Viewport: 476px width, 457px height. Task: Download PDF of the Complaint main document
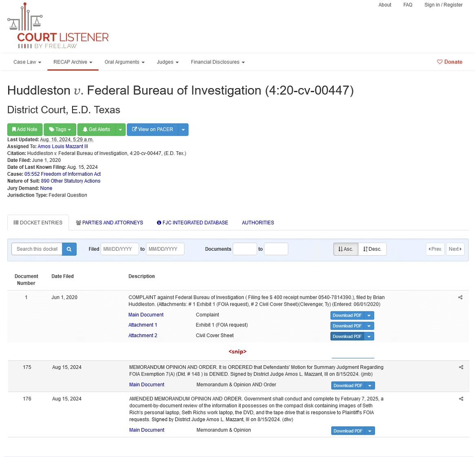[347, 315]
